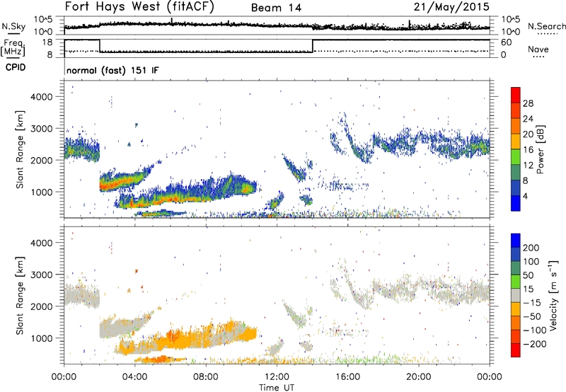Click the dotted line sample under 'Nave'
The width and height of the screenshot is (566, 392).
538,57
